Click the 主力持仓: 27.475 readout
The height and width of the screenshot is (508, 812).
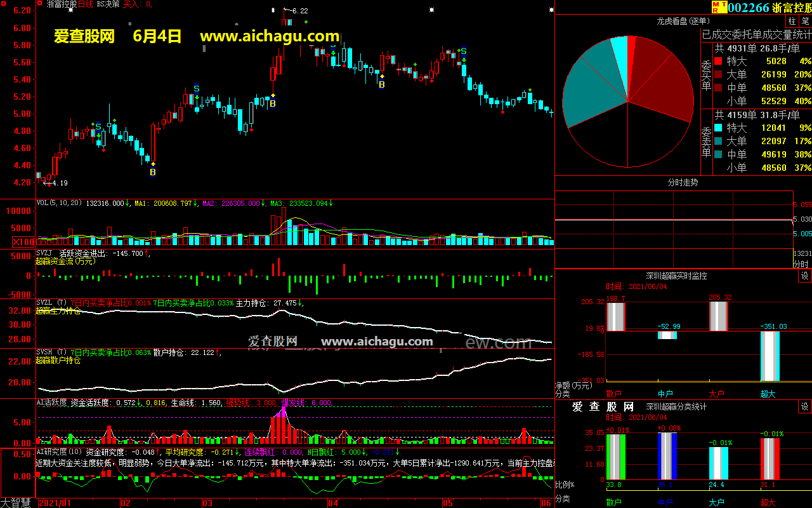[266, 303]
